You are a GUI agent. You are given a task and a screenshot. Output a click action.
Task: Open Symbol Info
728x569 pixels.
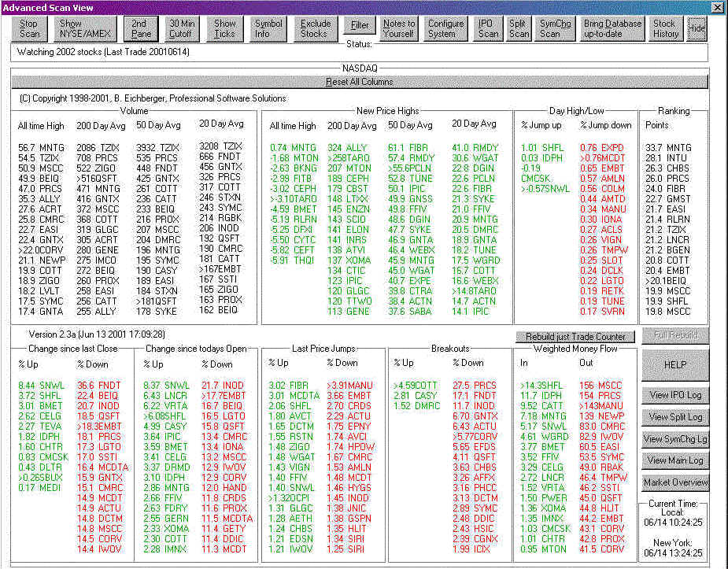[x=268, y=29]
